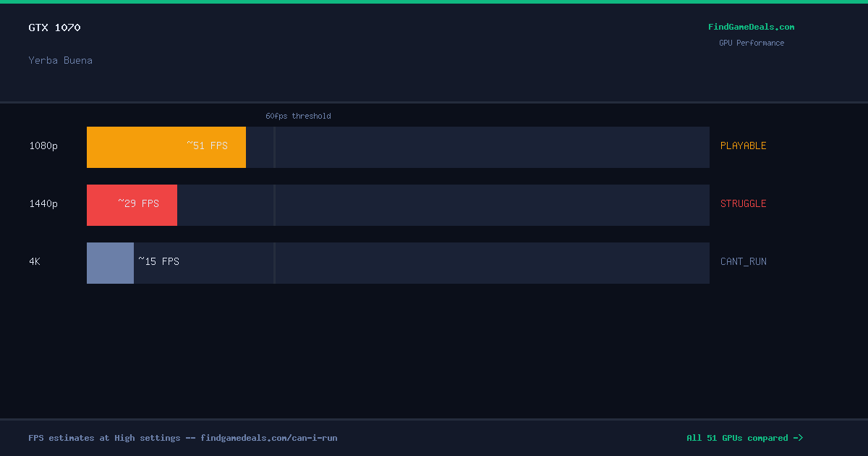
Task: Click the GPU Performance label
Action: point(751,43)
